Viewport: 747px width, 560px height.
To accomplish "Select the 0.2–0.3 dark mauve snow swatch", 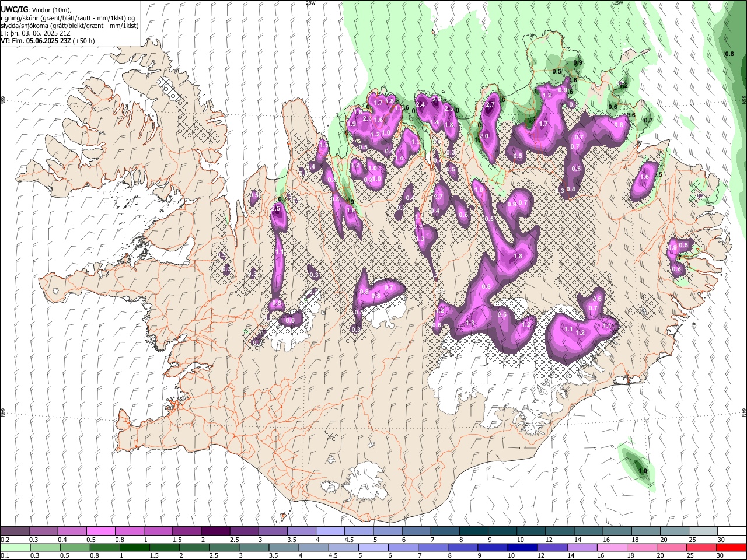I will 15,531.
